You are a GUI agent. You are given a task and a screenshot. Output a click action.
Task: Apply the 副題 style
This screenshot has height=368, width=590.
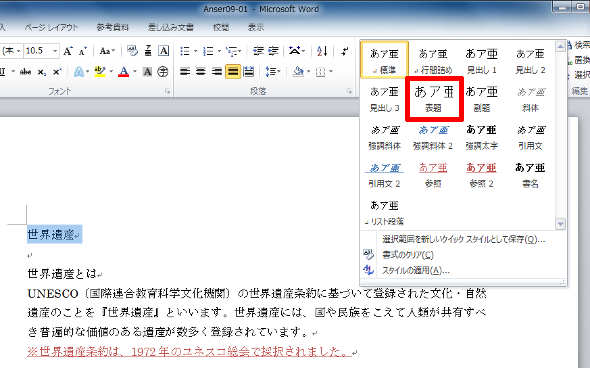[x=482, y=99]
